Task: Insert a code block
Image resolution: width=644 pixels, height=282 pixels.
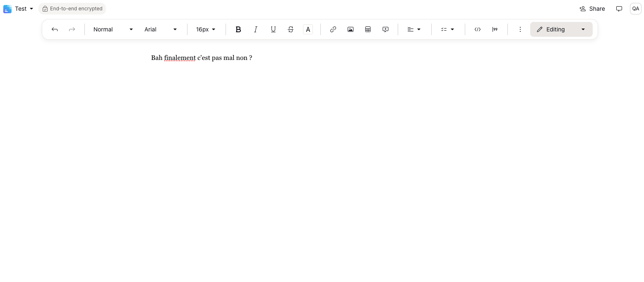Action: (x=477, y=29)
